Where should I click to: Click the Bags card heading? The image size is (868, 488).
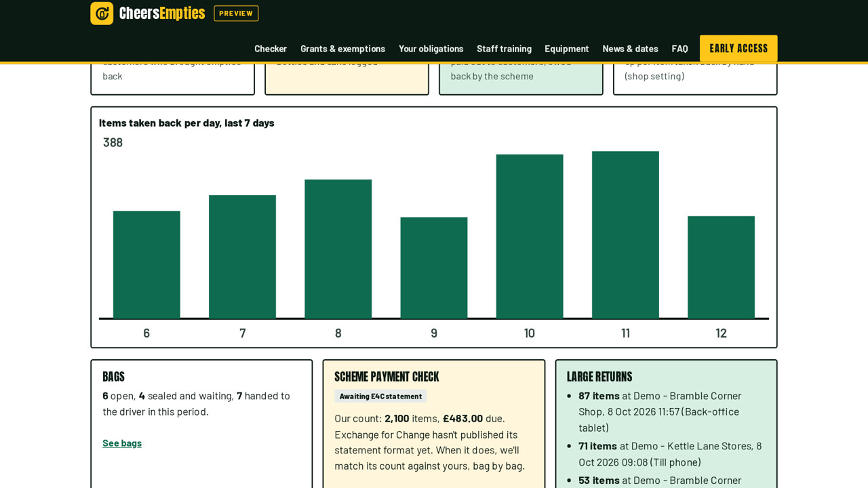pos(113,377)
